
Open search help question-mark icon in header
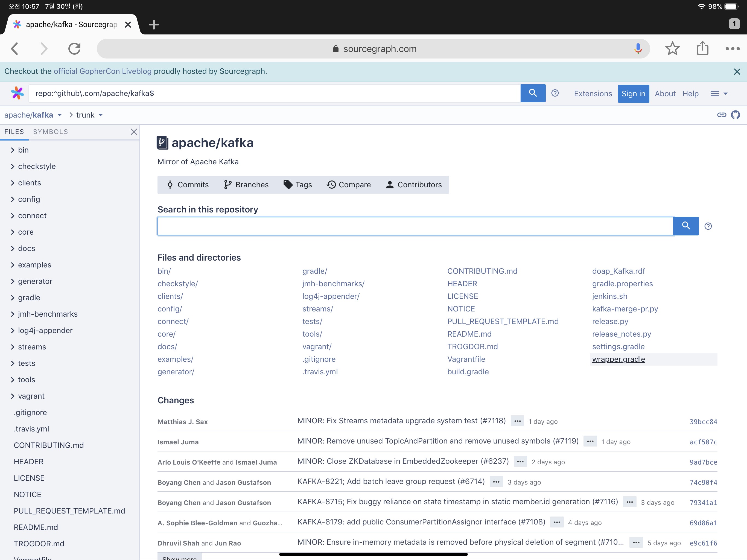click(555, 93)
